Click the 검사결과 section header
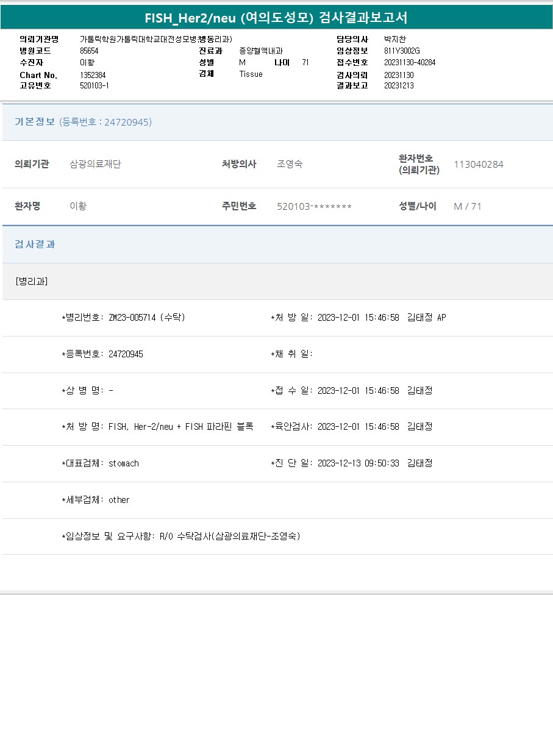The height and width of the screenshot is (756, 553). click(35, 244)
